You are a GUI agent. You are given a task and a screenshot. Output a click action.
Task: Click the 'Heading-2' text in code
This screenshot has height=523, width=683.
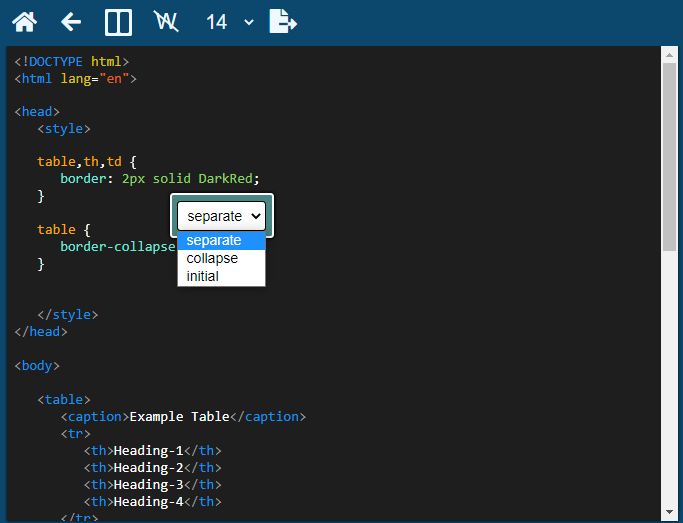click(x=149, y=467)
